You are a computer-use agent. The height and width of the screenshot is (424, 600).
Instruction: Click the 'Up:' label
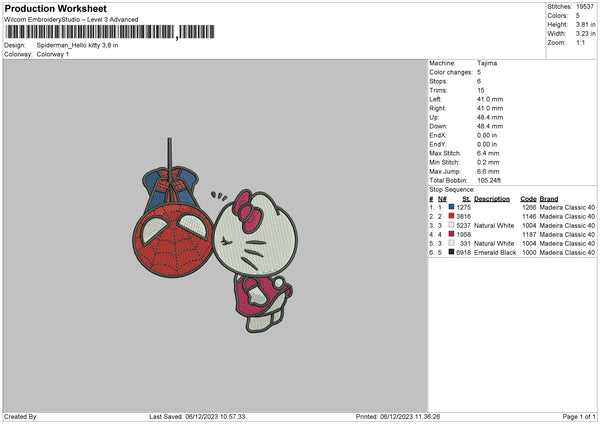click(x=434, y=117)
